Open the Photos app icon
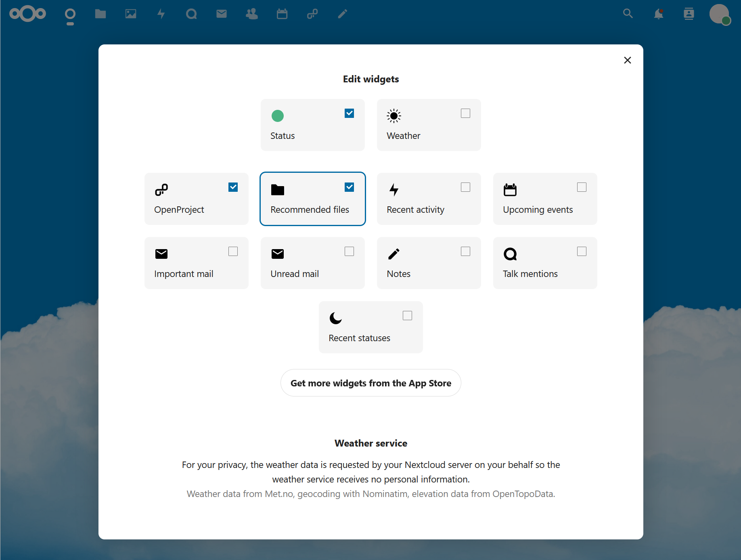741x560 pixels. click(130, 13)
